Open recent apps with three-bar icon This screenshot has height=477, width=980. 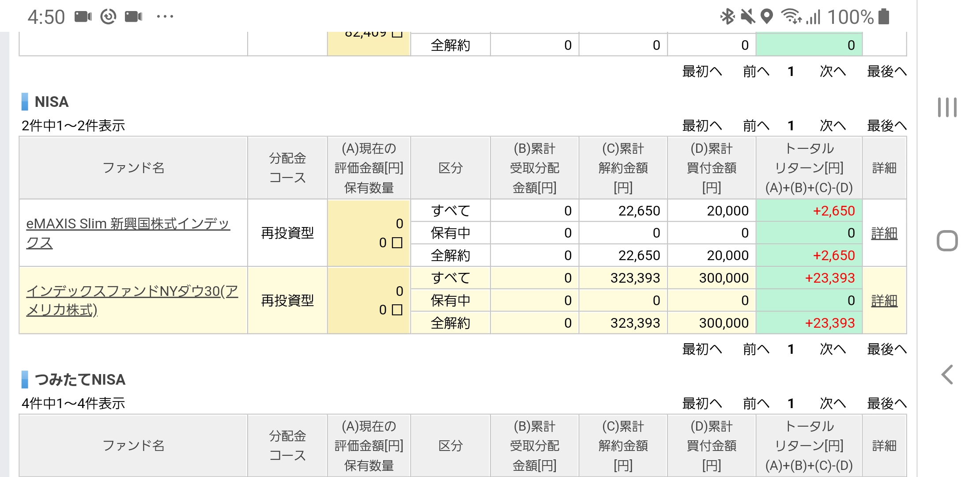pyautogui.click(x=947, y=107)
